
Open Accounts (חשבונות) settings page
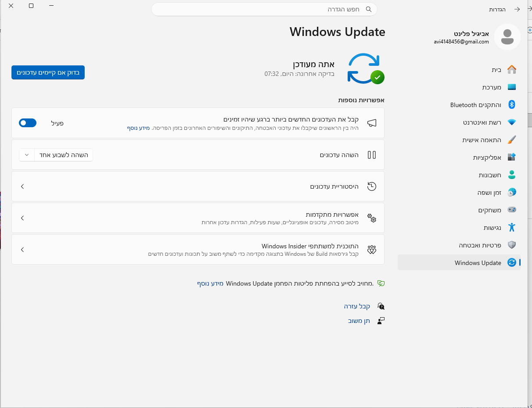(459, 175)
